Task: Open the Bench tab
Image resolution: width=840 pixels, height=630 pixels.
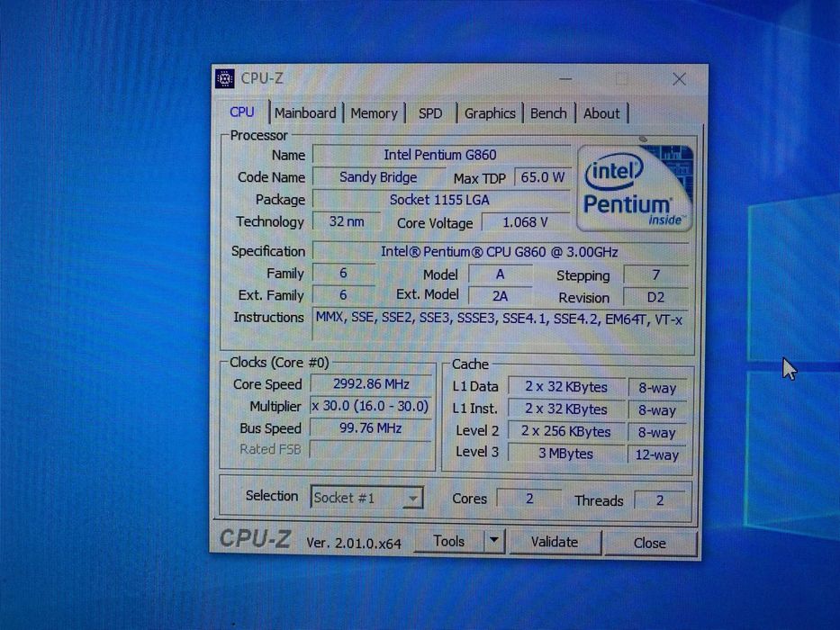Action: coord(548,113)
